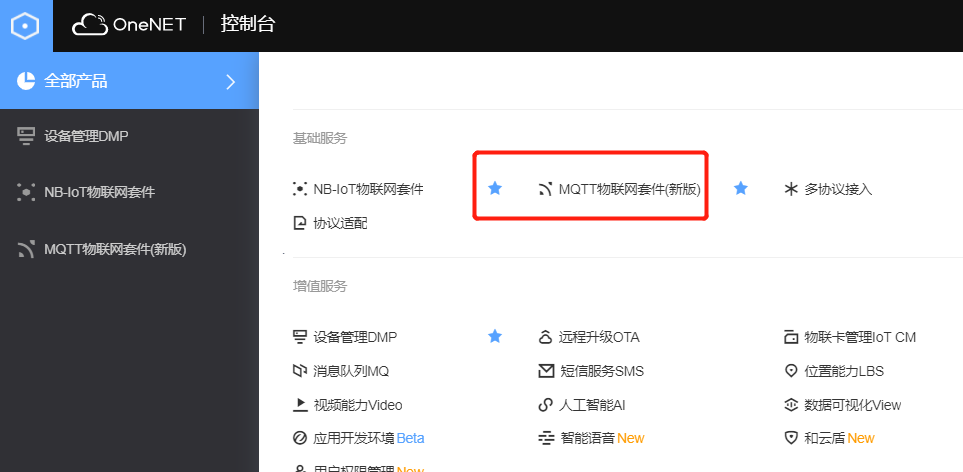Open MQTT物联网套件(新版) in the left sidebar
963x472 pixels.
(x=115, y=249)
